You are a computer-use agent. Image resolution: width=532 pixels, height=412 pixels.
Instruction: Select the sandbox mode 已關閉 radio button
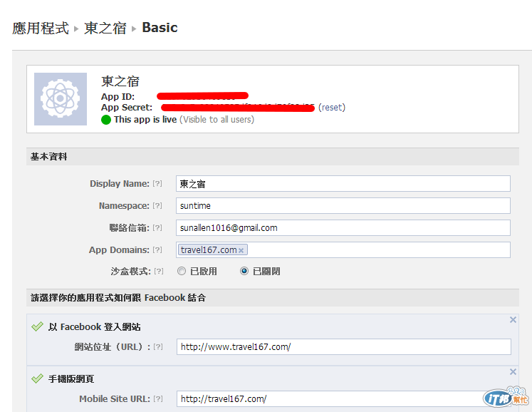click(244, 271)
